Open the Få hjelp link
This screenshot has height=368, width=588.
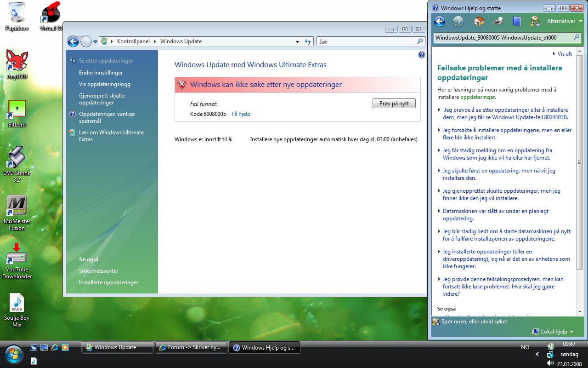pos(241,114)
